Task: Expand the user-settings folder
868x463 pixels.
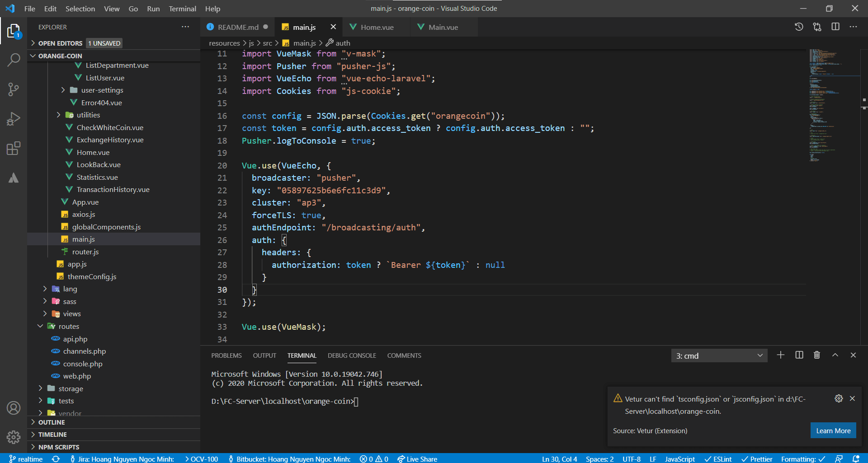Action: (x=102, y=90)
